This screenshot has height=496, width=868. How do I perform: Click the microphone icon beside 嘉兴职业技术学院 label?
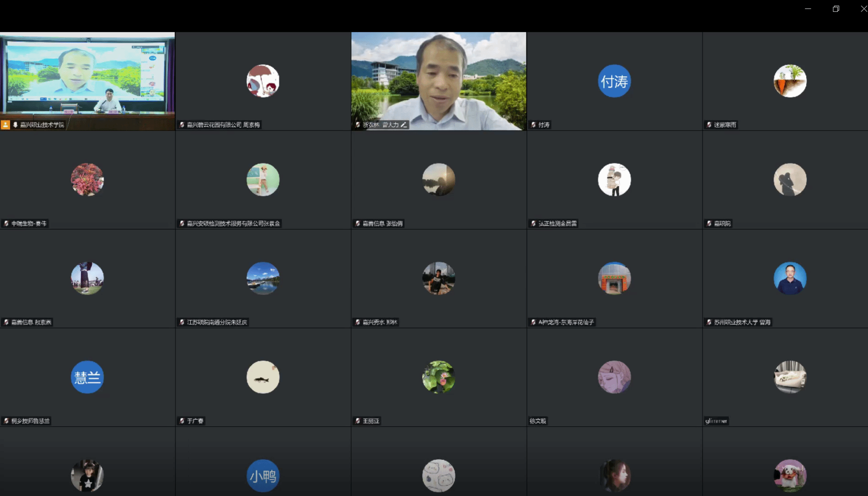pyautogui.click(x=15, y=125)
